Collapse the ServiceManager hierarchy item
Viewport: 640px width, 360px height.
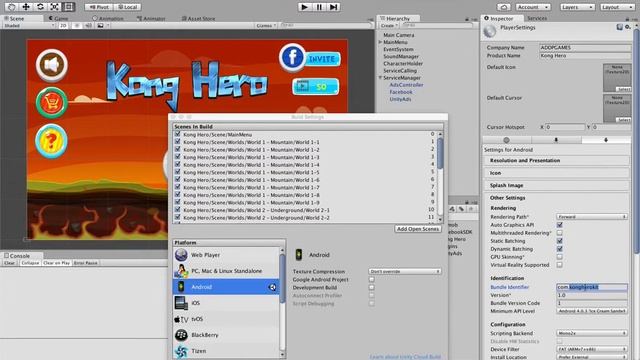380,78
